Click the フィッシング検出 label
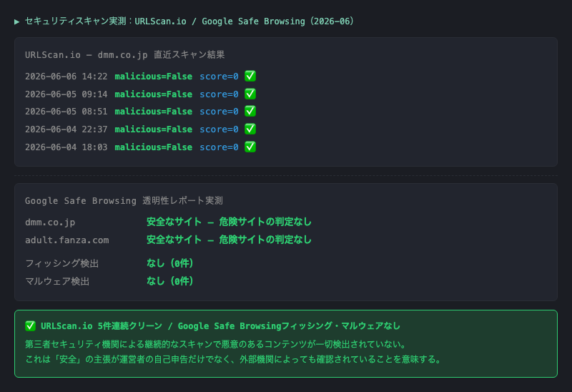 click(61, 263)
